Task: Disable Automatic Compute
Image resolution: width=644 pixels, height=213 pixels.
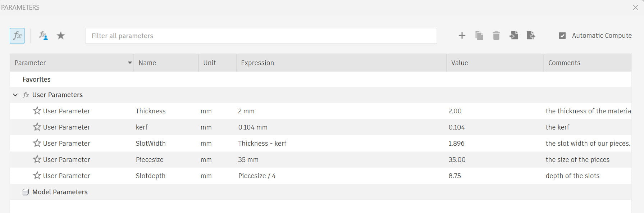Action: [562, 36]
